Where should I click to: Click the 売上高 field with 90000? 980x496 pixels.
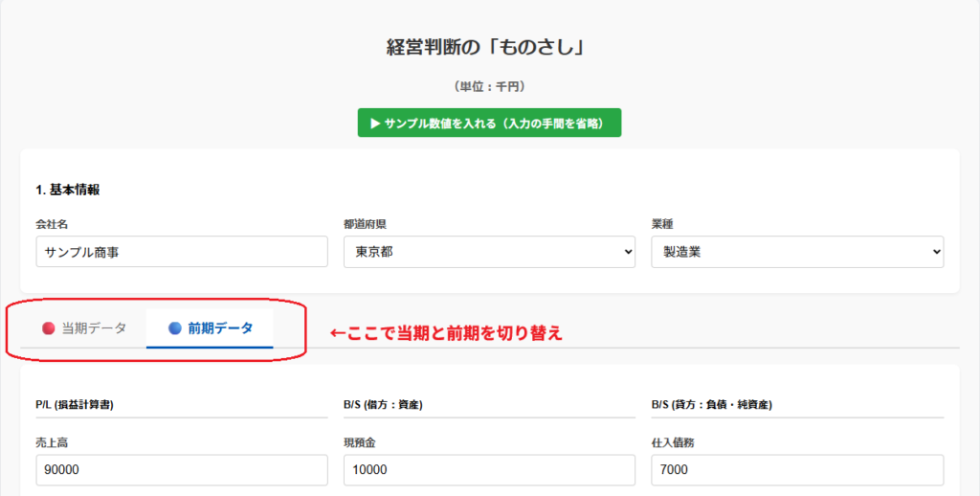point(181,470)
